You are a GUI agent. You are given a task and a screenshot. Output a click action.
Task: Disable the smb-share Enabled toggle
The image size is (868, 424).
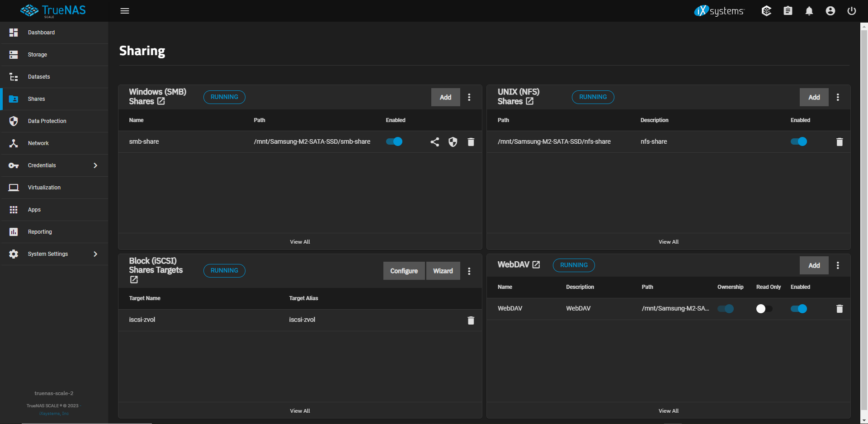coord(394,141)
